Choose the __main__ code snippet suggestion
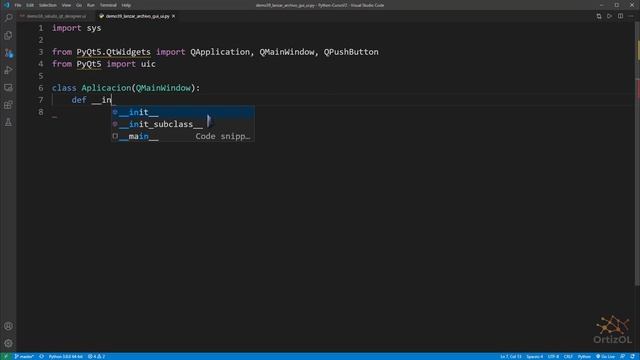Viewport: 640px width, 360px height. point(183,136)
